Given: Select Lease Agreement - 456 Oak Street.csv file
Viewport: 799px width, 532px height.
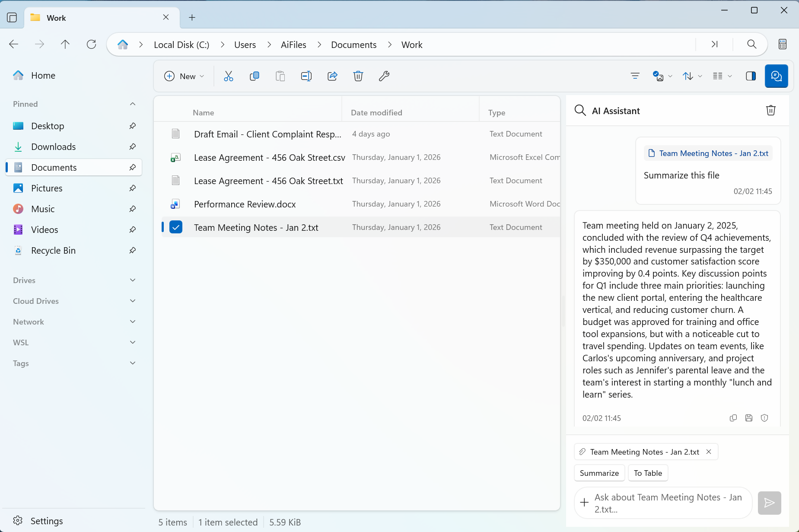Looking at the screenshot, I should [361, 157].
